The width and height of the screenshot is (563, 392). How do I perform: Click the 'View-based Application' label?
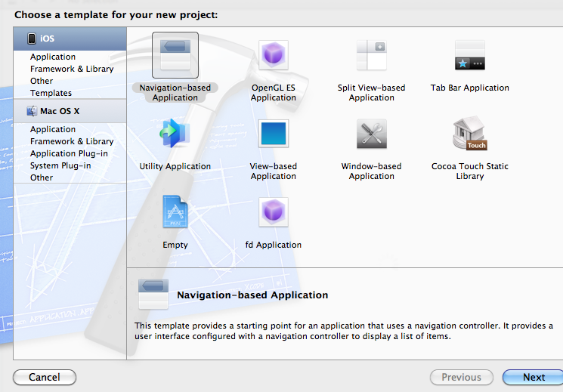coord(274,171)
